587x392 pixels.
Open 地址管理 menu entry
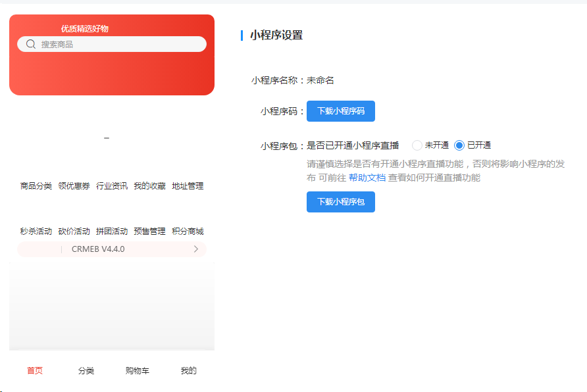pos(188,186)
